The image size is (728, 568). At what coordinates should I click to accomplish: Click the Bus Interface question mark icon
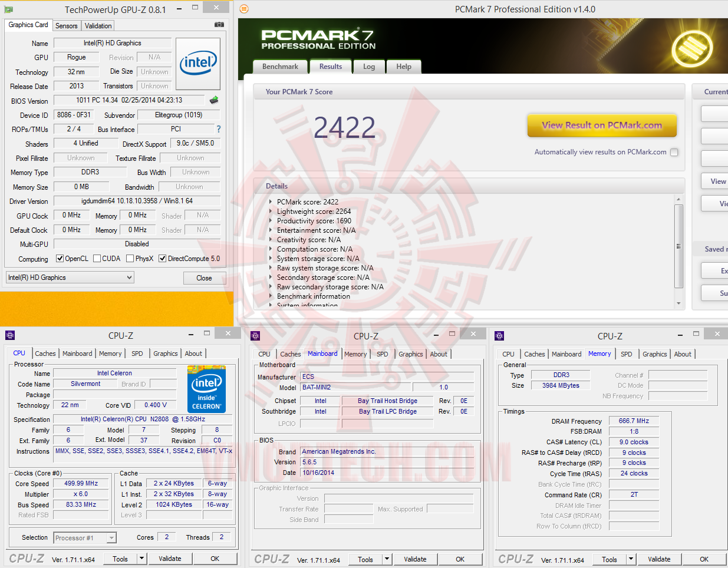point(219,129)
